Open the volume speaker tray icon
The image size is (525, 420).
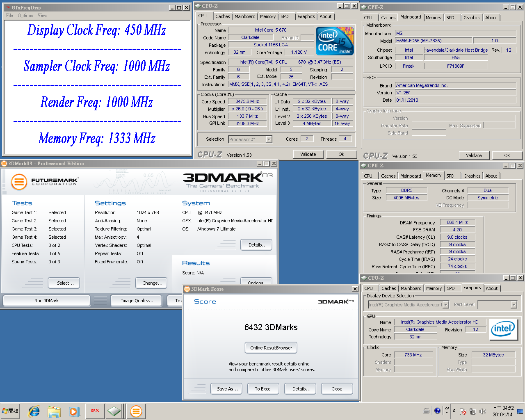pyautogui.click(x=483, y=411)
